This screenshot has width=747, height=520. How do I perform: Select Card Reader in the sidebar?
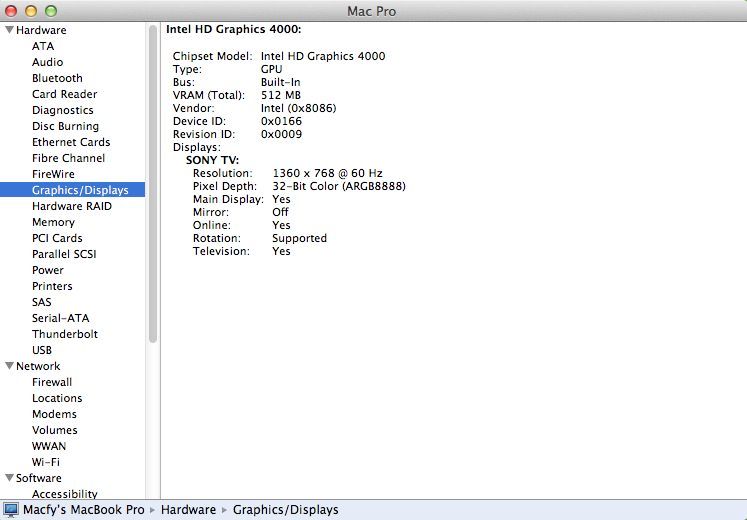tap(64, 94)
